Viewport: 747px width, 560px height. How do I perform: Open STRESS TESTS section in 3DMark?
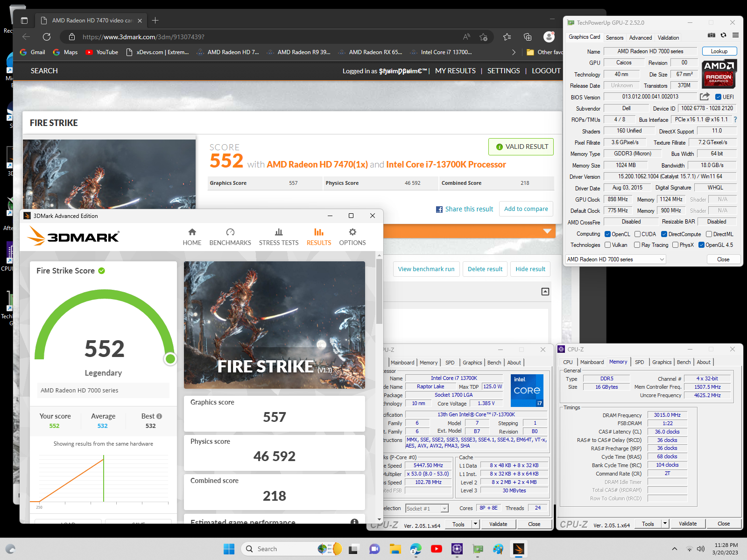tap(279, 237)
